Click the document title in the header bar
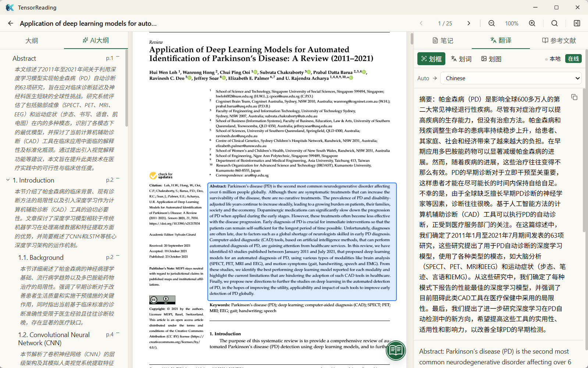This screenshot has width=588, height=368. click(88, 23)
